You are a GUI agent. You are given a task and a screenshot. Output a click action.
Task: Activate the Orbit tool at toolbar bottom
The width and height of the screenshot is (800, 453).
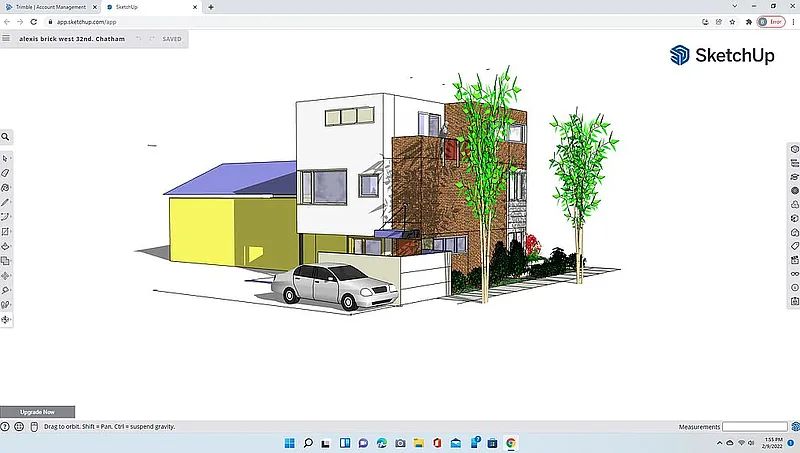6,320
